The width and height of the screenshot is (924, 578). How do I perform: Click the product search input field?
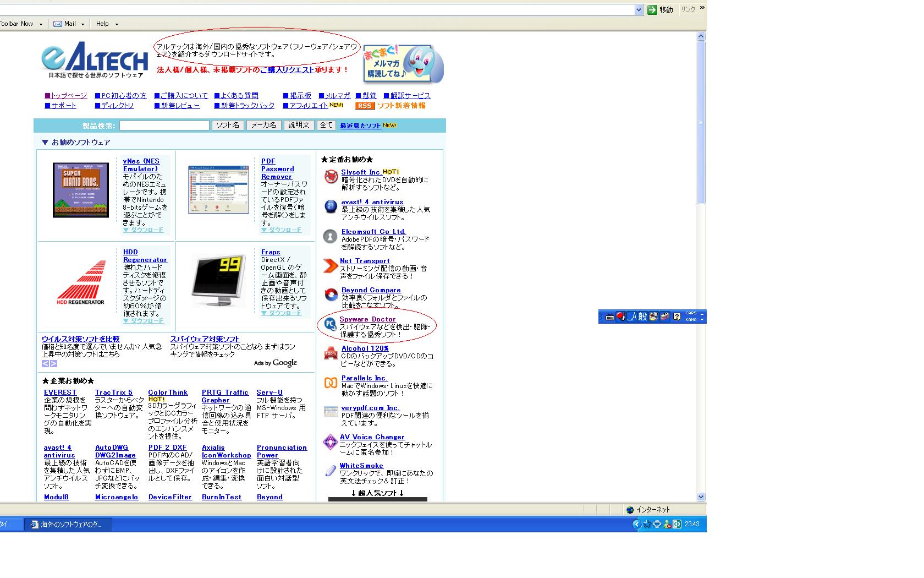(x=164, y=126)
